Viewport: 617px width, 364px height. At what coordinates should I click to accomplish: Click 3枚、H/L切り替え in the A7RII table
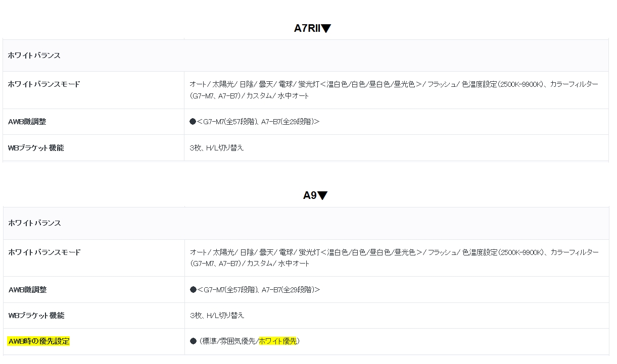(x=217, y=148)
